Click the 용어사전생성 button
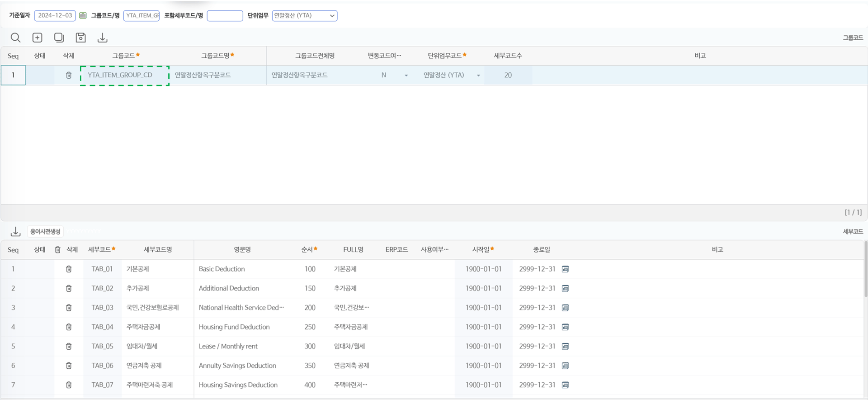868x400 pixels. (x=45, y=232)
